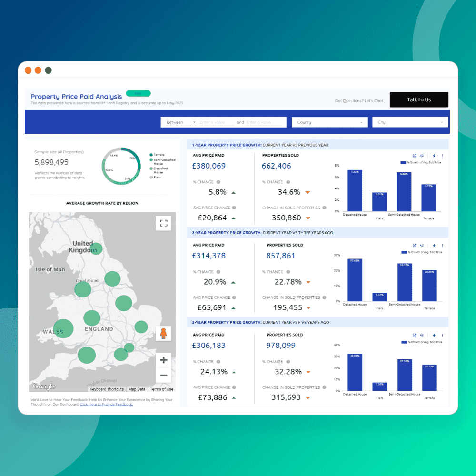The height and width of the screenshot is (476, 476).
Task: Open the 'Click Here to Provide Feedback' link
Action: [x=106, y=404]
